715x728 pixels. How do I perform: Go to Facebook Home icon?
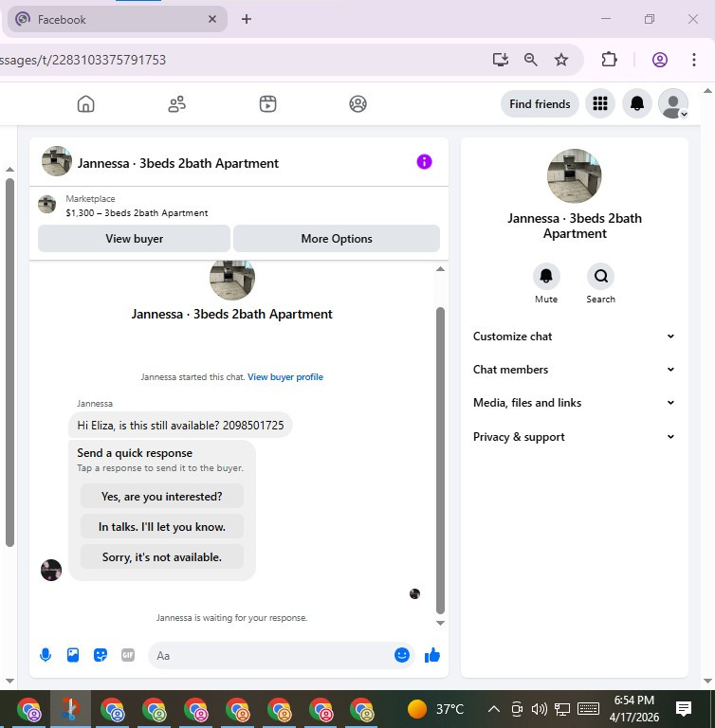(86, 103)
